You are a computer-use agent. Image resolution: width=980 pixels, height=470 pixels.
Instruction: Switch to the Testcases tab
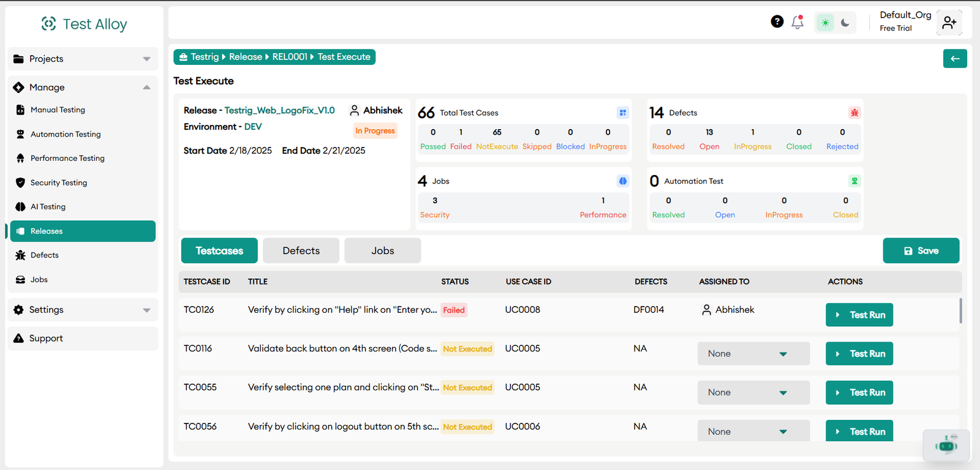tap(219, 251)
